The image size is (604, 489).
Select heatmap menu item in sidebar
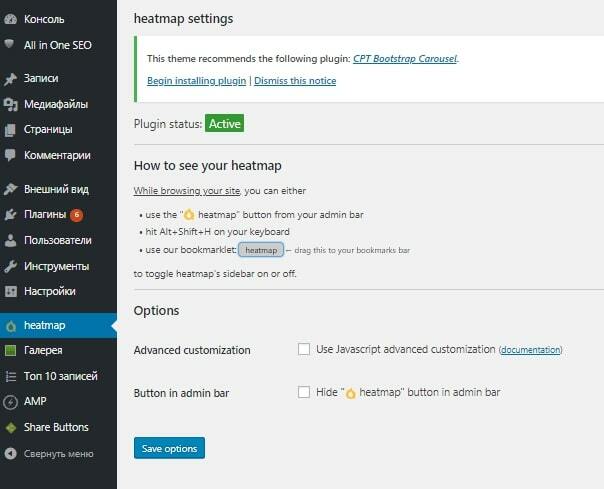[58, 326]
